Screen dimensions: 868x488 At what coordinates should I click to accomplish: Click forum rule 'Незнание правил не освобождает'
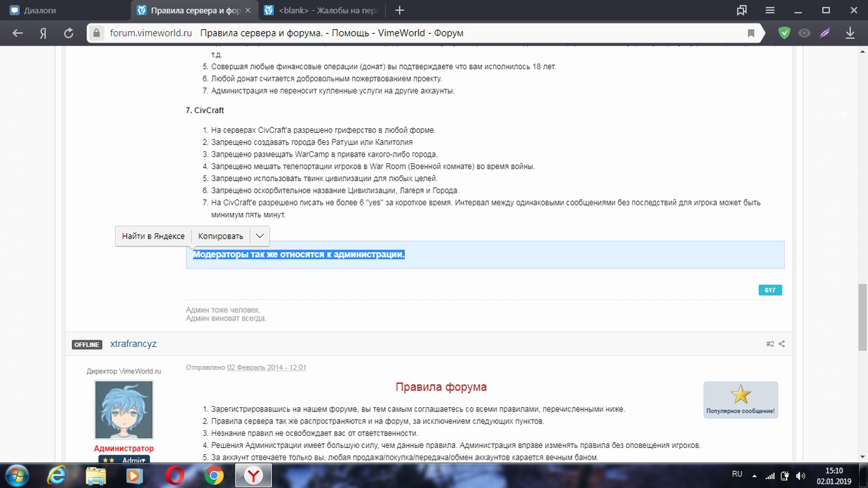pos(315,433)
